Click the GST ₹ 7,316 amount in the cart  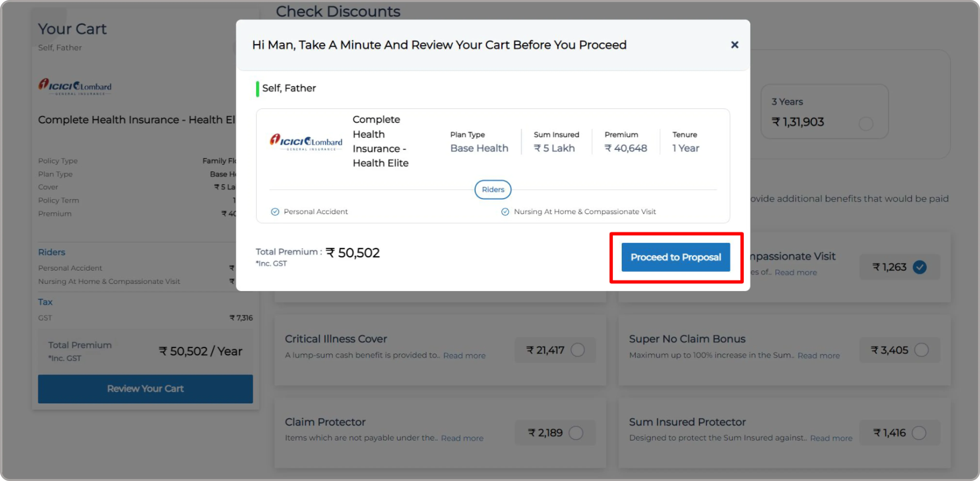241,318
